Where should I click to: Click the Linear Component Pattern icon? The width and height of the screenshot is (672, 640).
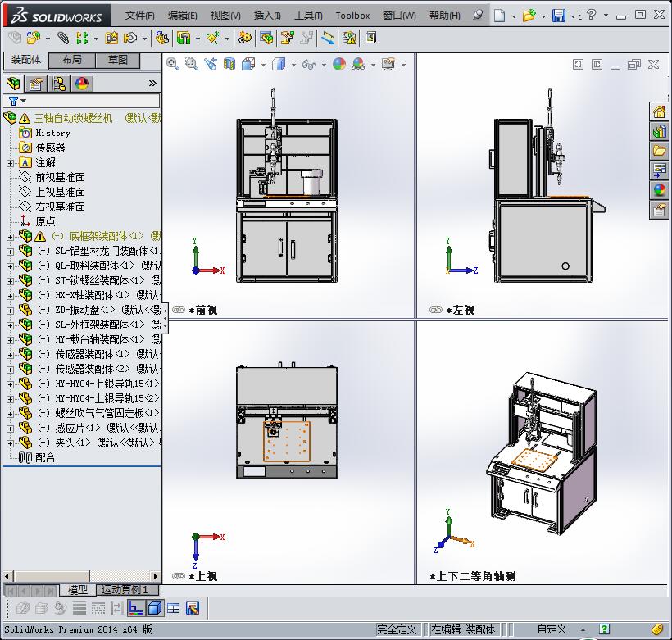[x=82, y=39]
